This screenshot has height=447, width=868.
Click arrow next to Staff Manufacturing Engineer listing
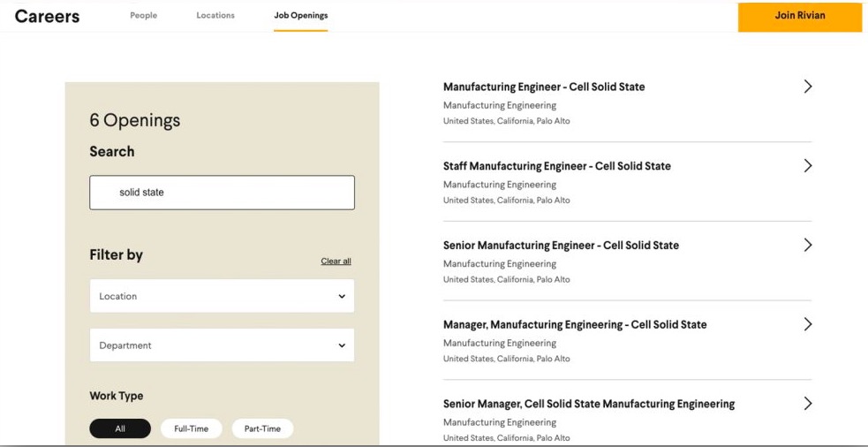[807, 166]
